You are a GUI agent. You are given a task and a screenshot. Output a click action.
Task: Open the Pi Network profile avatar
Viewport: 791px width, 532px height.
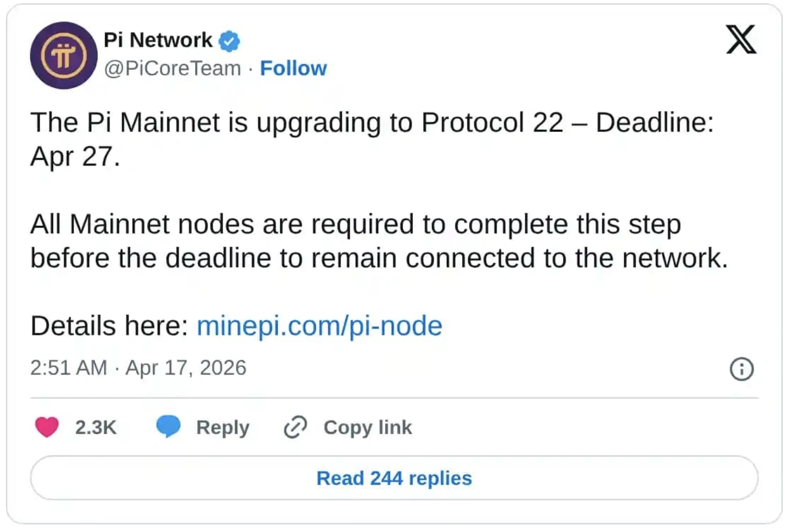64,55
